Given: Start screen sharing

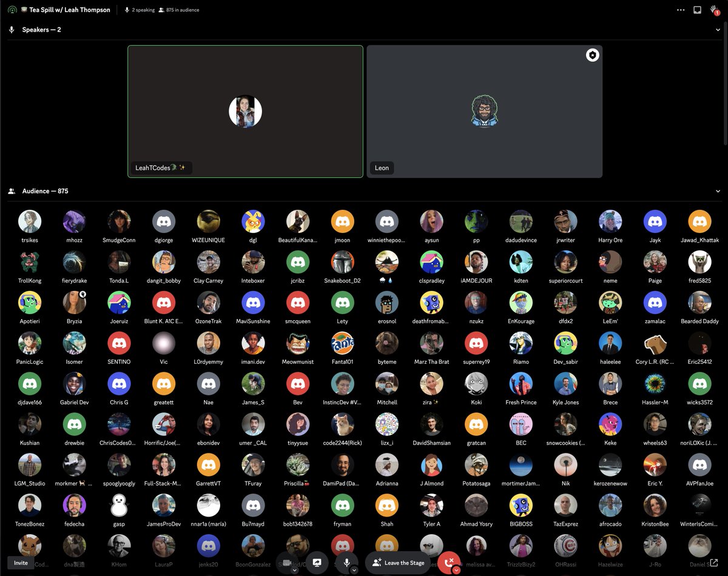Looking at the screenshot, I should (317, 562).
